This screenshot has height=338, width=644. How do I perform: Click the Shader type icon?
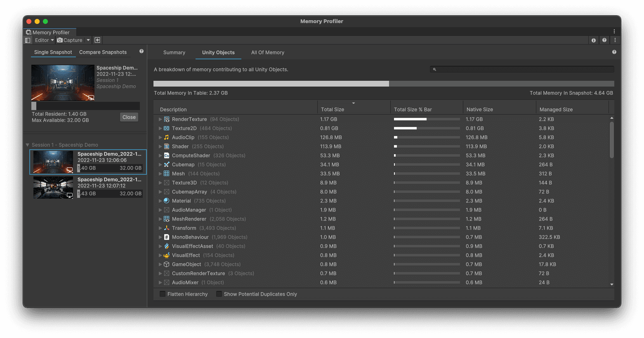pyautogui.click(x=167, y=146)
